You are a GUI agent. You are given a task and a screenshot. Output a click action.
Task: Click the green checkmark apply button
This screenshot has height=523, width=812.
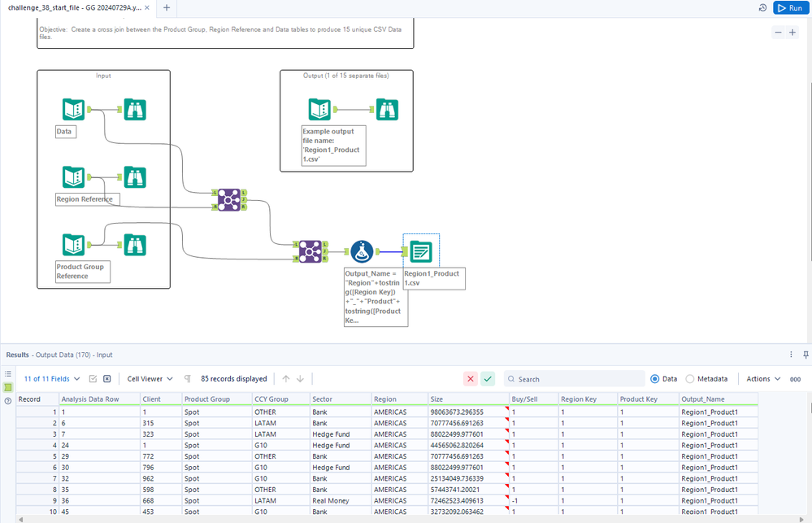pyautogui.click(x=487, y=379)
